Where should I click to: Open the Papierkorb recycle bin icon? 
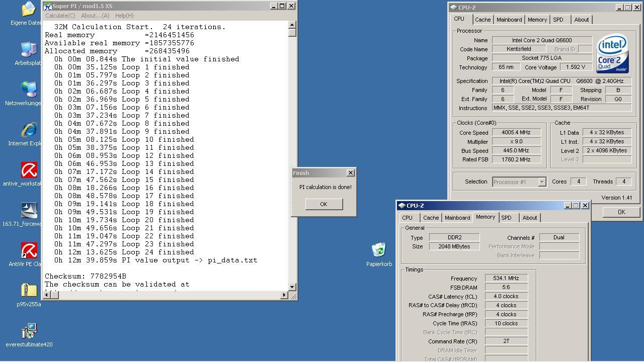(378, 250)
